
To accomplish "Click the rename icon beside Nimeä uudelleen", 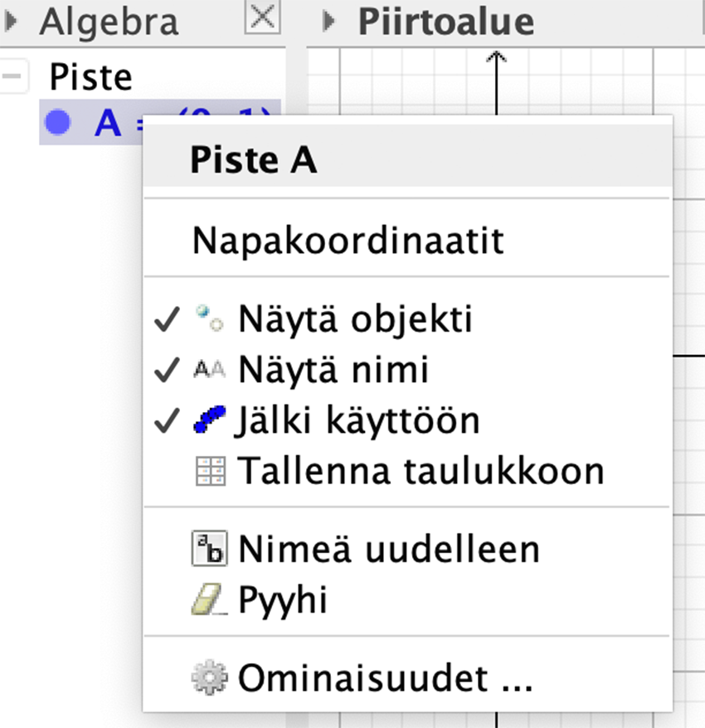I will (210, 549).
